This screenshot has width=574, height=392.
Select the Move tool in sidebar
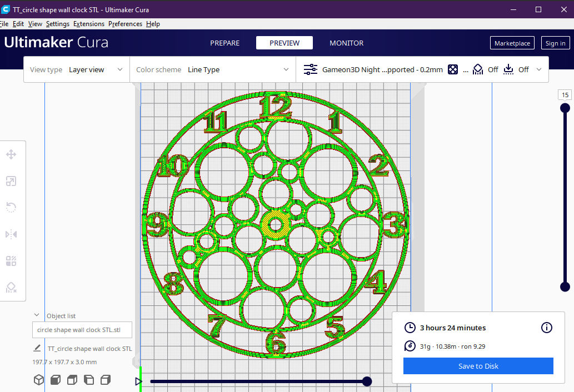tap(11, 154)
